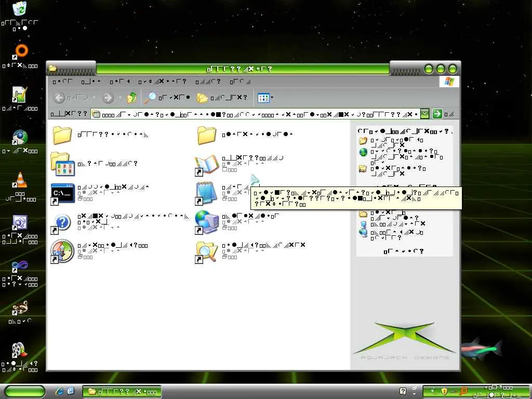The height and width of the screenshot is (399, 532).
Task: Select the plain folder in the right column
Action: 207,135
